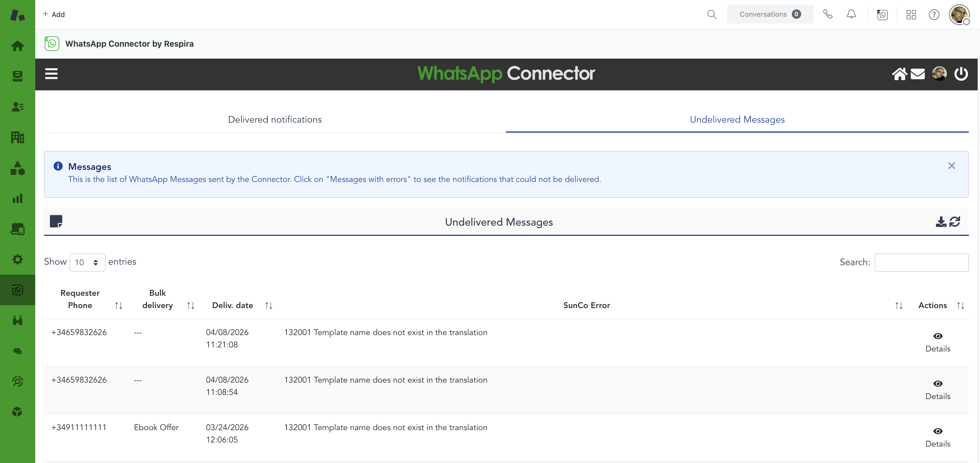Screen dimensions: 980x463
Task: Expand the hamburger menu in connector header
Action: [x=51, y=74]
